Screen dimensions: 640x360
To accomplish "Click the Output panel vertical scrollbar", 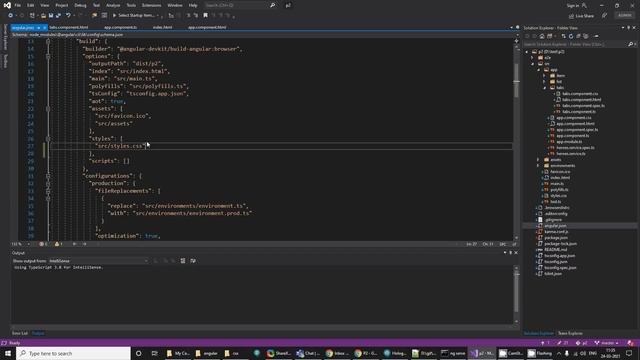I will point(516,294).
